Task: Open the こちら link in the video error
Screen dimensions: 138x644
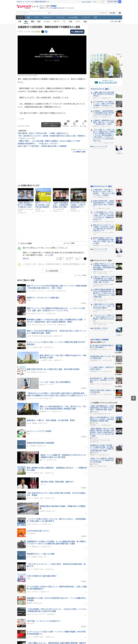Action: (x=55, y=57)
